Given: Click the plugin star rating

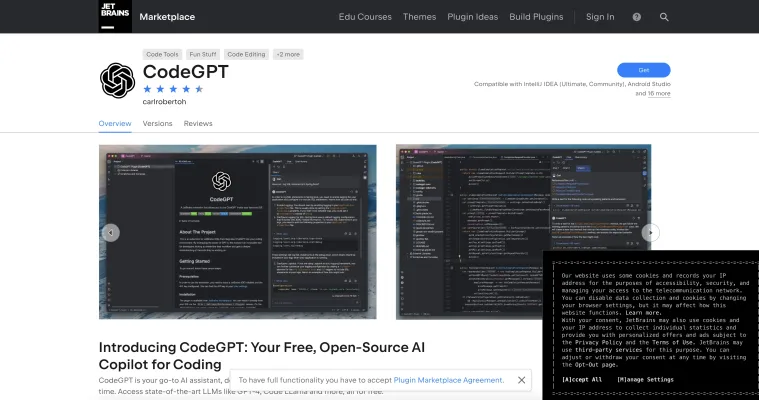Looking at the screenshot, I should coord(173,89).
